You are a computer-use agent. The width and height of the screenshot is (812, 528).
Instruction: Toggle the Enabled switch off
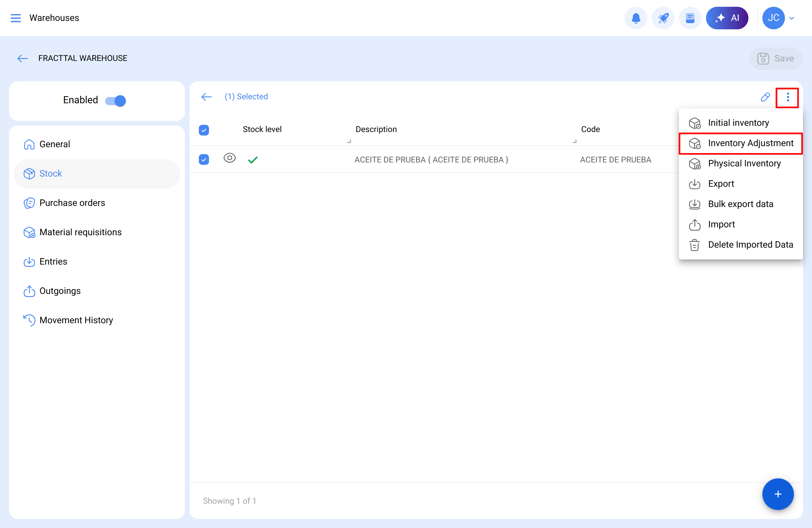(116, 101)
